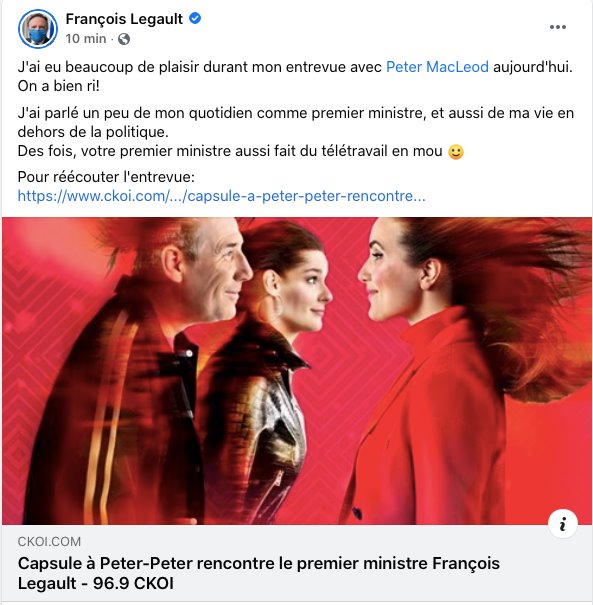Click the first line "J'ai eu beaucoup de plaisir"
Screen dimensions: 593x605
coord(295,67)
